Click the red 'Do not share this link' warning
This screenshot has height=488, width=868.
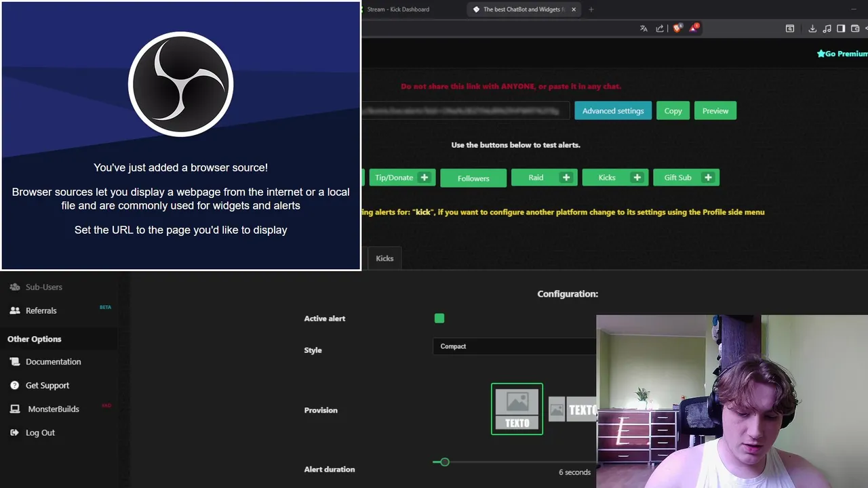coord(511,87)
